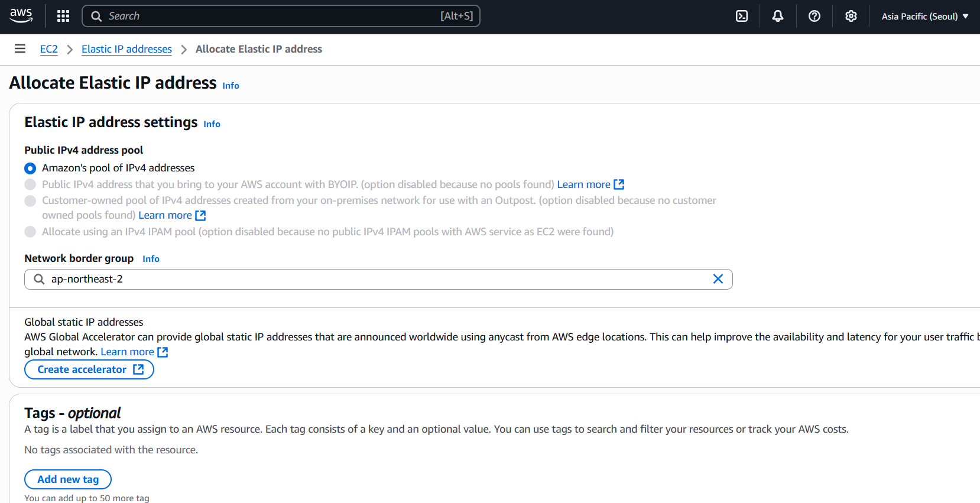
Task: Open the services grid menu
Action: pos(63,16)
